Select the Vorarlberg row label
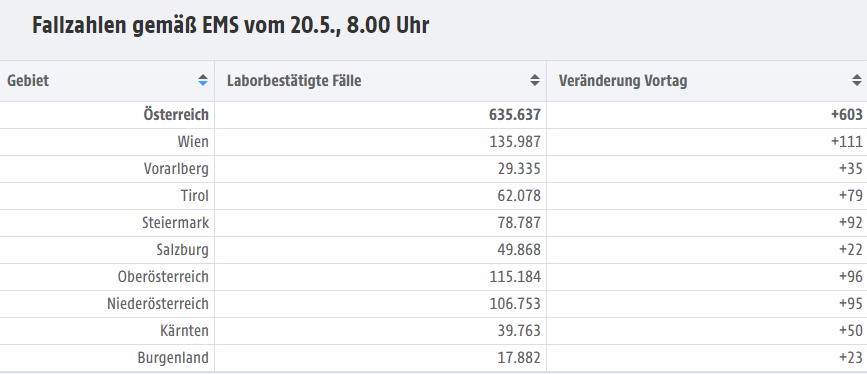This screenshot has width=867, height=374. pyautogui.click(x=176, y=169)
